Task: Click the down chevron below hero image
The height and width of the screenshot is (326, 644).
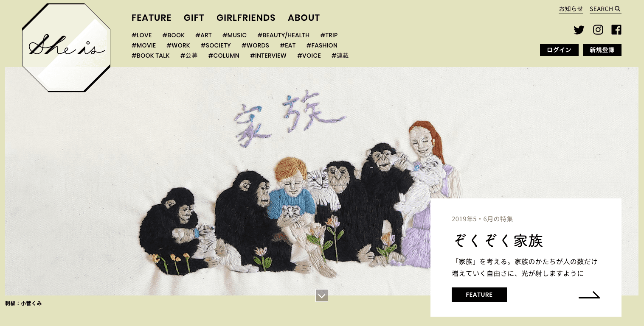Action: [x=322, y=295]
